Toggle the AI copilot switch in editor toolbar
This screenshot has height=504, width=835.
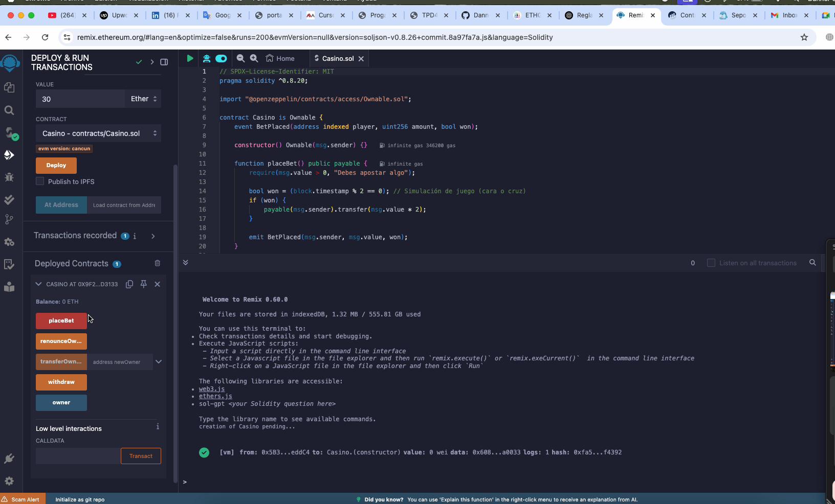221,58
